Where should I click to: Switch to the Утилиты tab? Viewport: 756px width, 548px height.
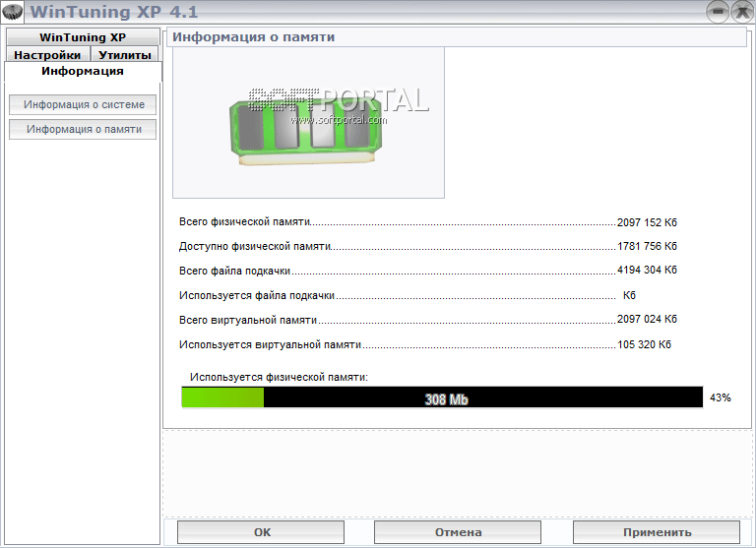point(125,54)
